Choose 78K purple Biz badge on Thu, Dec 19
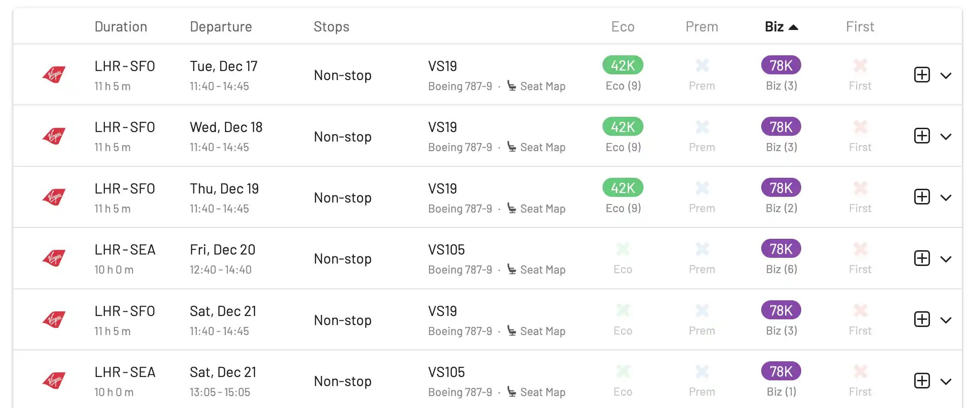 (781, 188)
